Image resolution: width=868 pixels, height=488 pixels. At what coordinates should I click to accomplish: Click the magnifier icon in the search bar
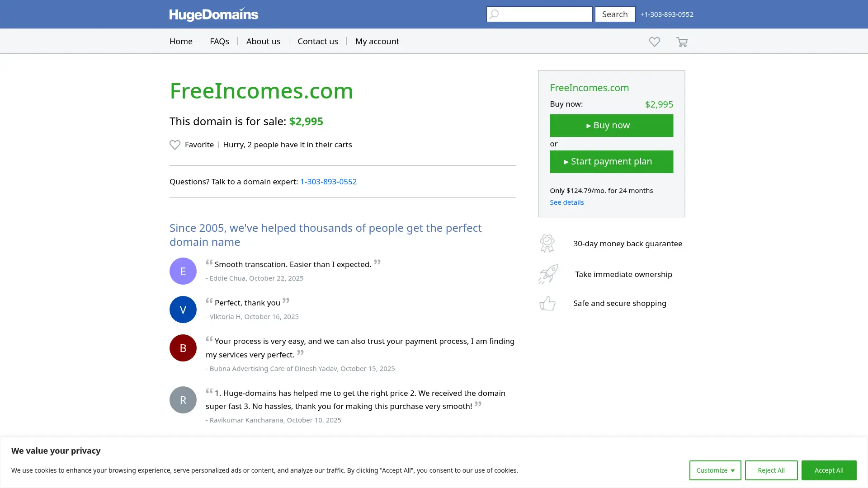(494, 14)
